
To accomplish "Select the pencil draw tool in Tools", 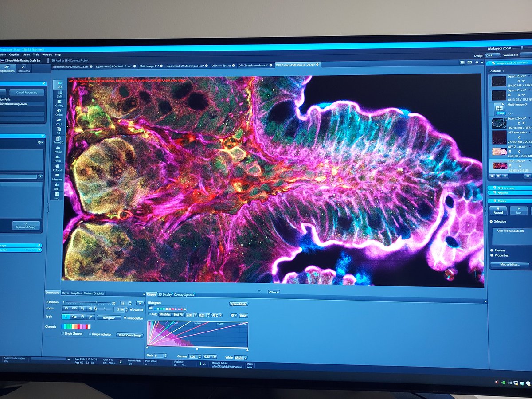I will click(x=90, y=317).
